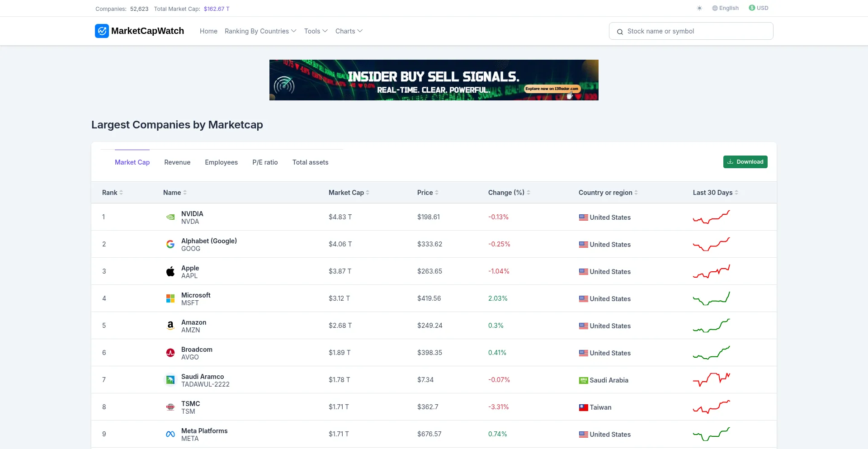Click the Companies count 52,623

pyautogui.click(x=139, y=9)
